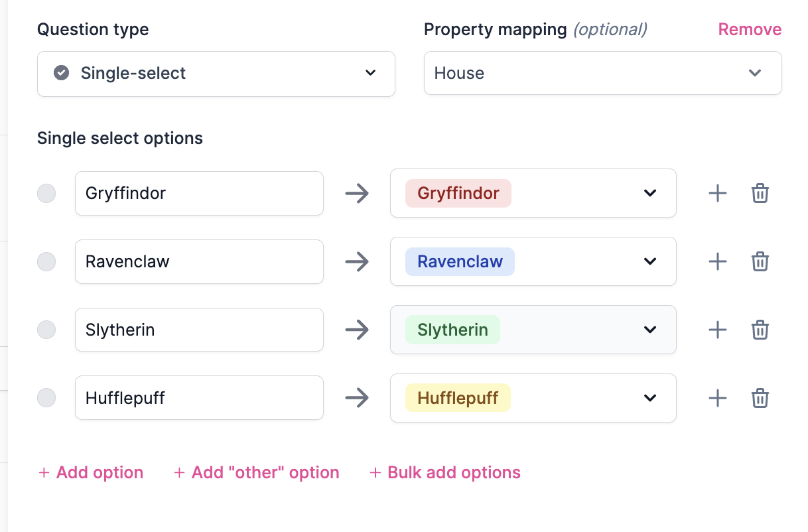Click the plus icon next to Ravenclaw
The height and width of the screenshot is (532, 808).
pos(718,262)
